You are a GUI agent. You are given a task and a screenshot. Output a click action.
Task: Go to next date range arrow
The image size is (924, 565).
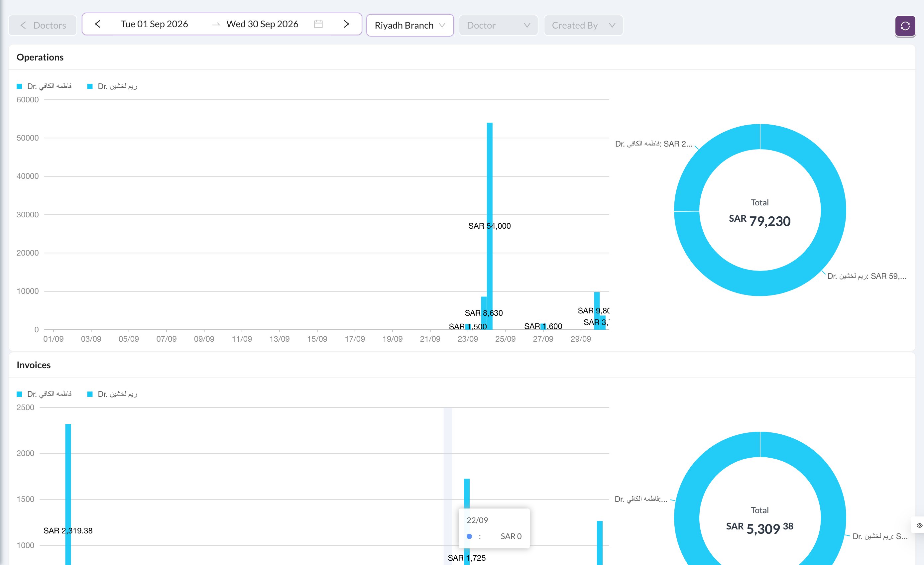(346, 24)
